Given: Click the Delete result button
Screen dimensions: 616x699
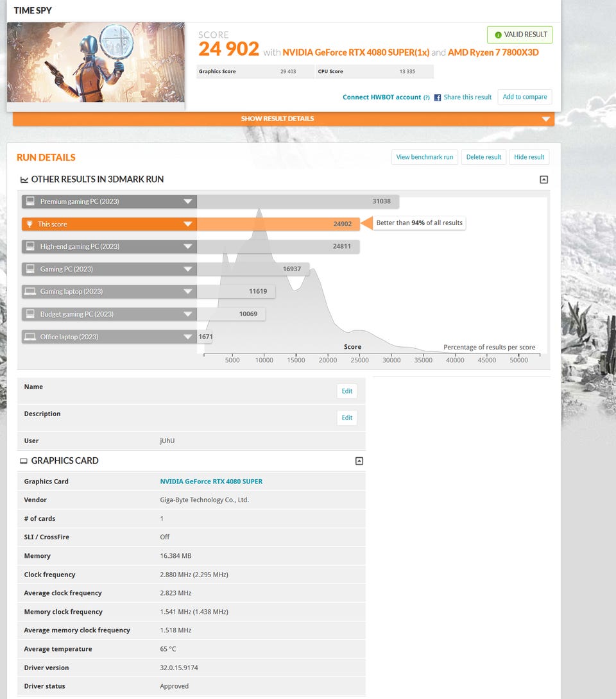Looking at the screenshot, I should tap(484, 157).
